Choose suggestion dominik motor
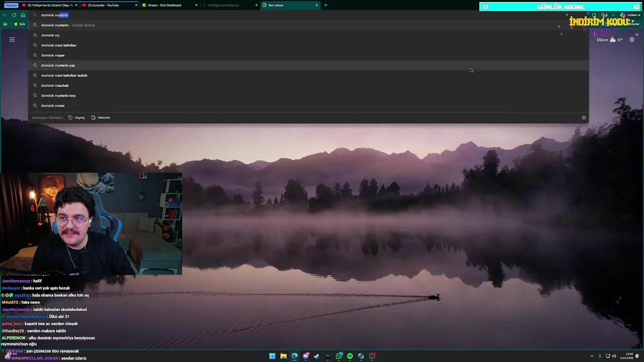Screen dimensions: 644x362 [x=308, y=106]
